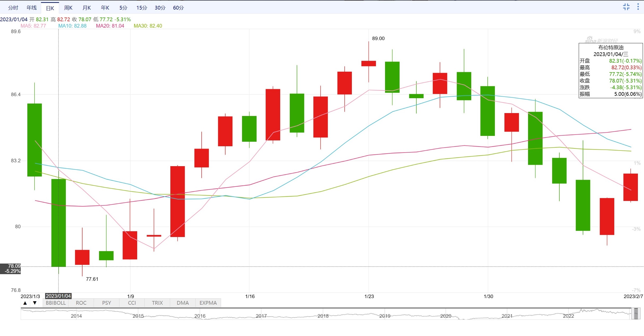Switch to the 分时 chart tab
644x336 pixels.
[x=13, y=8]
